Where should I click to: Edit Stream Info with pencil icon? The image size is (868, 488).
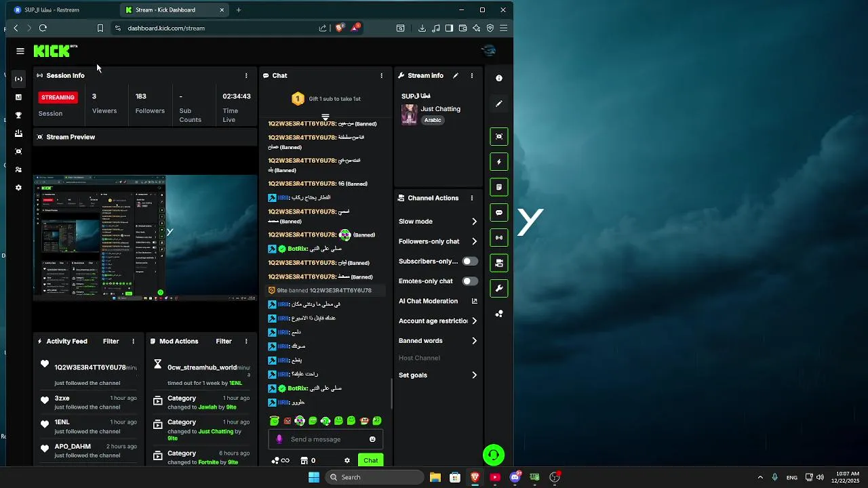456,76
